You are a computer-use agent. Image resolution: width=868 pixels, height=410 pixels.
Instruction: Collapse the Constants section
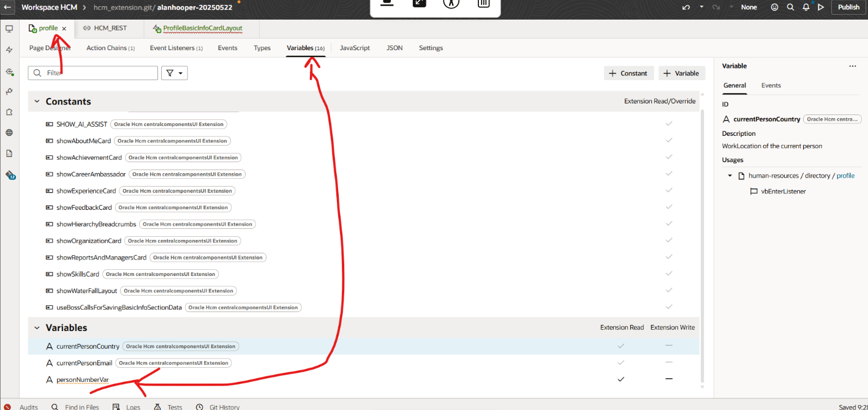[37, 101]
